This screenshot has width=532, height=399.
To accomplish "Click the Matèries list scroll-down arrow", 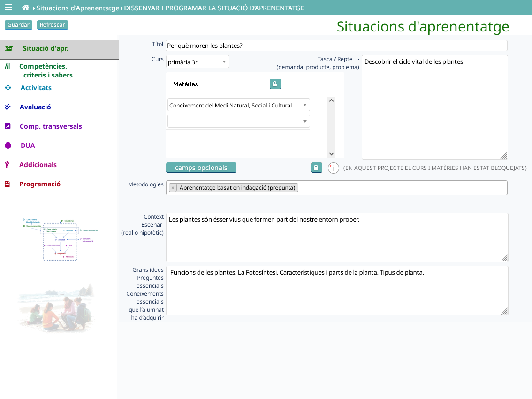I will [x=332, y=154].
